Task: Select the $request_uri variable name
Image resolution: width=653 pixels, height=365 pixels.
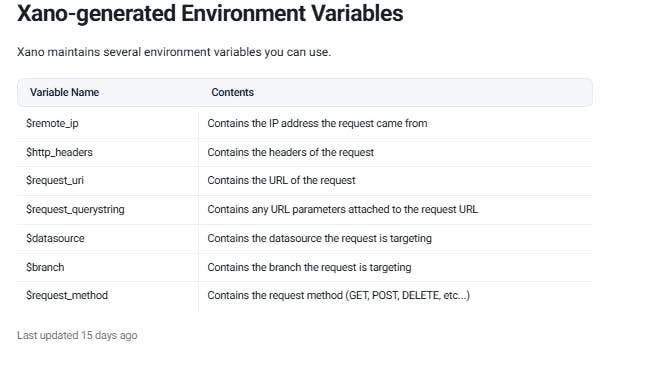Action: point(55,180)
